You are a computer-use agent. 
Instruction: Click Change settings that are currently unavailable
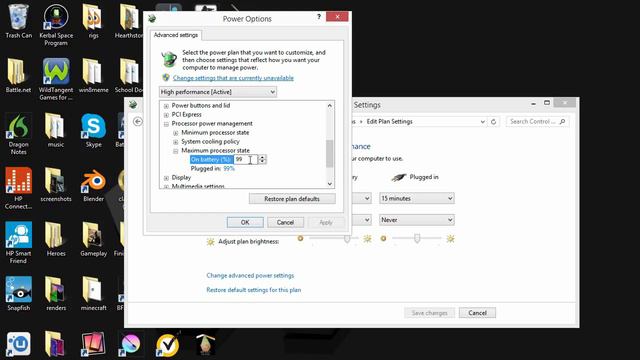tap(233, 78)
